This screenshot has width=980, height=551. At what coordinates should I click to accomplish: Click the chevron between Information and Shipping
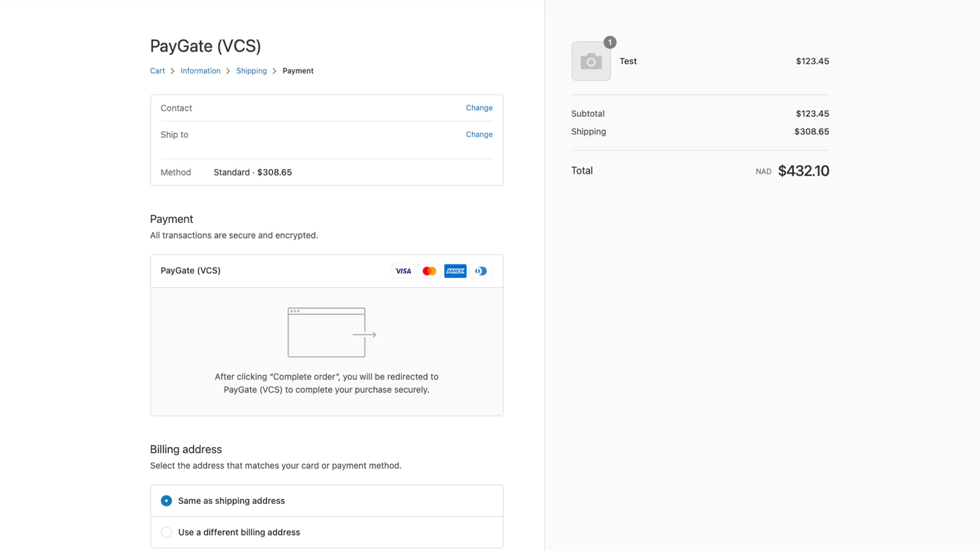point(228,71)
